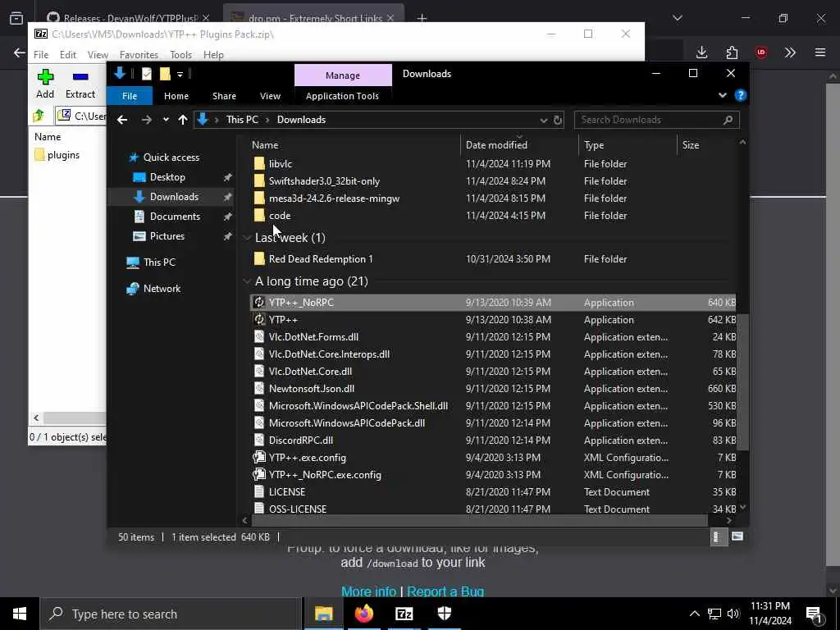Open File tab in Explorer ribbon
Screen dimensions: 840x630
point(130,96)
